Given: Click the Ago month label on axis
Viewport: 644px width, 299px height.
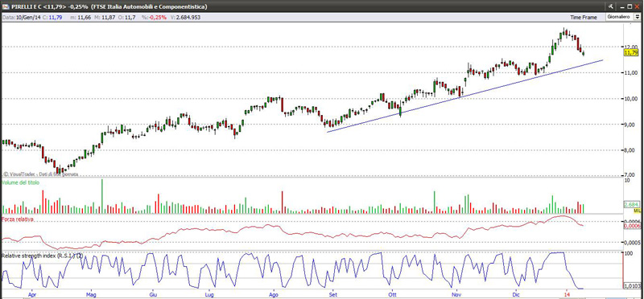Looking at the screenshot, I should click(x=274, y=294).
